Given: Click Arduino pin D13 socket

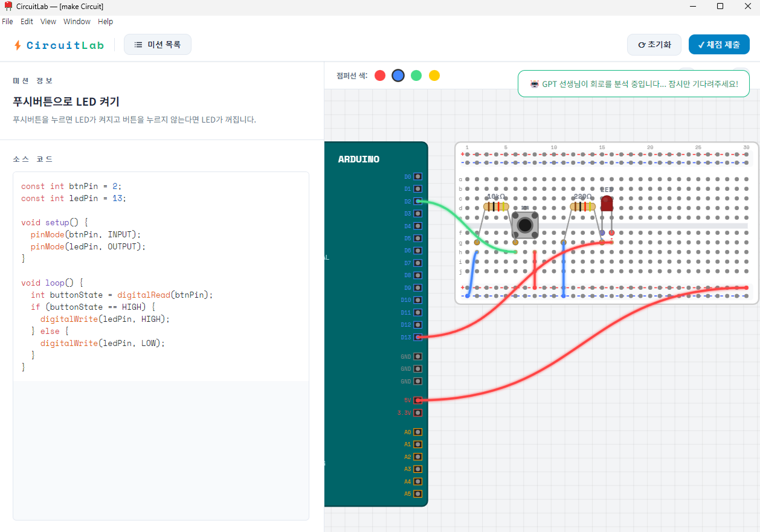Looking at the screenshot, I should click(417, 337).
